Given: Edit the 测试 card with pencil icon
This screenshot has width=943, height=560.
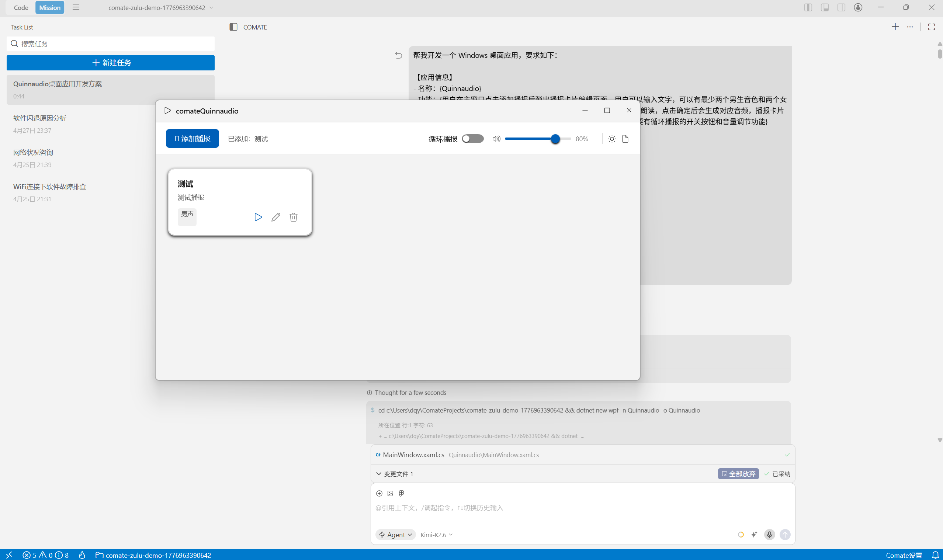Looking at the screenshot, I should click(x=275, y=217).
